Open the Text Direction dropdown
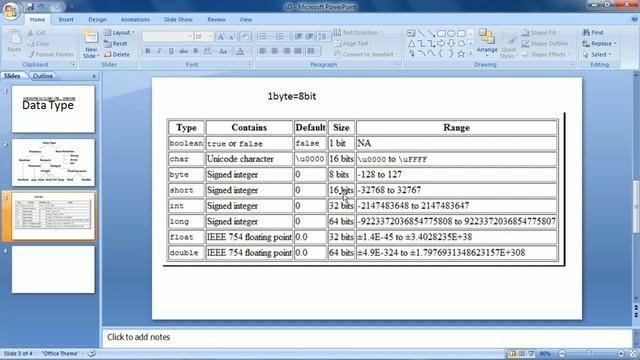 point(358,32)
